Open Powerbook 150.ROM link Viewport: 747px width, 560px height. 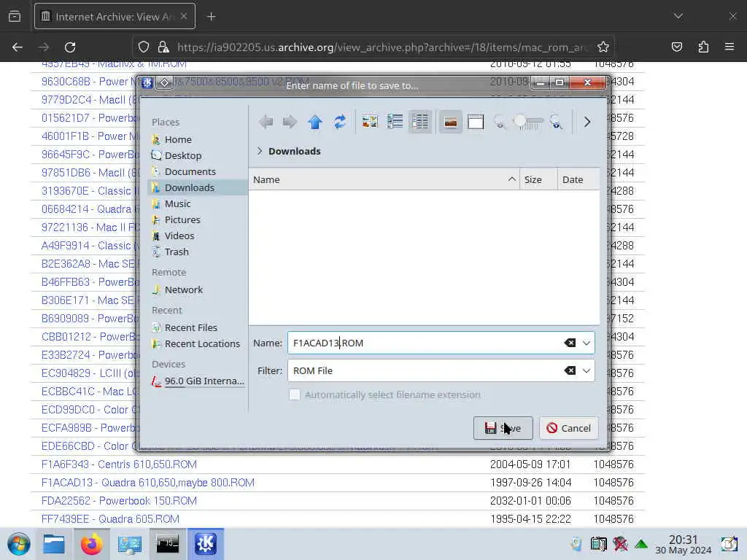pyautogui.click(x=119, y=501)
